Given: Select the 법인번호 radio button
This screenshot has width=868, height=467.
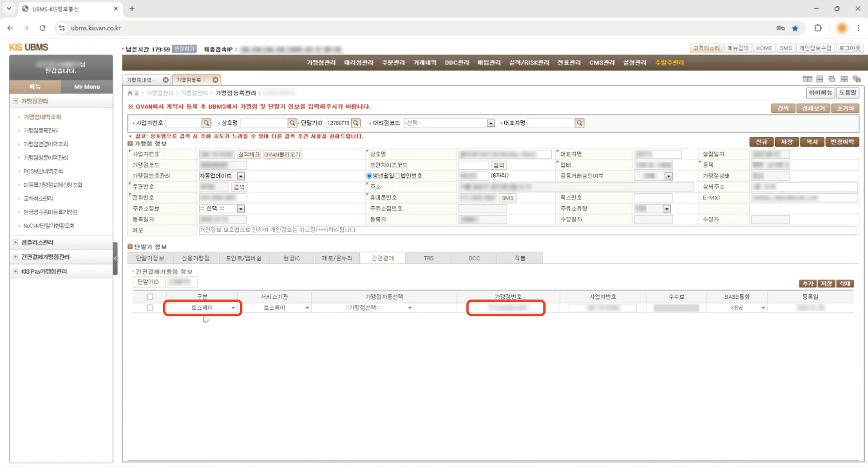Looking at the screenshot, I should click(x=398, y=176).
